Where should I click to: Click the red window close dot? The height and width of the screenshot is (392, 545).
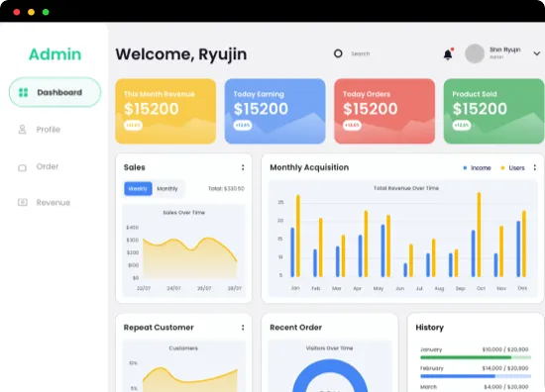[16, 12]
